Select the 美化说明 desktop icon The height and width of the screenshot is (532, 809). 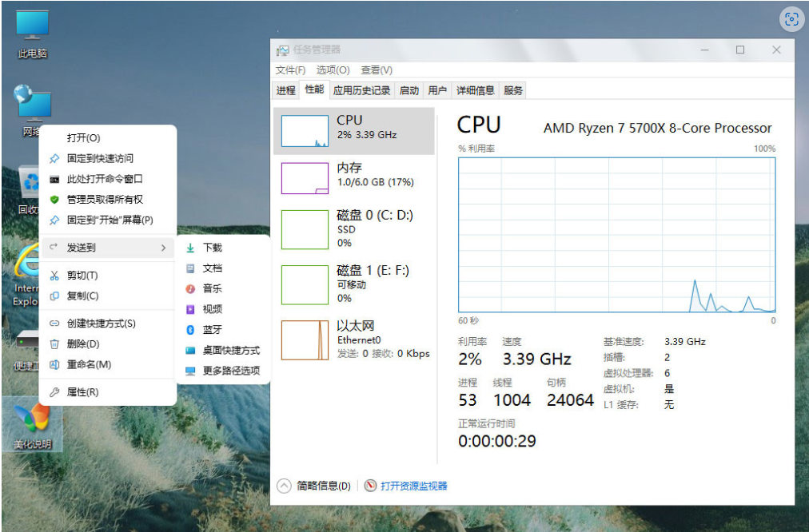32,425
